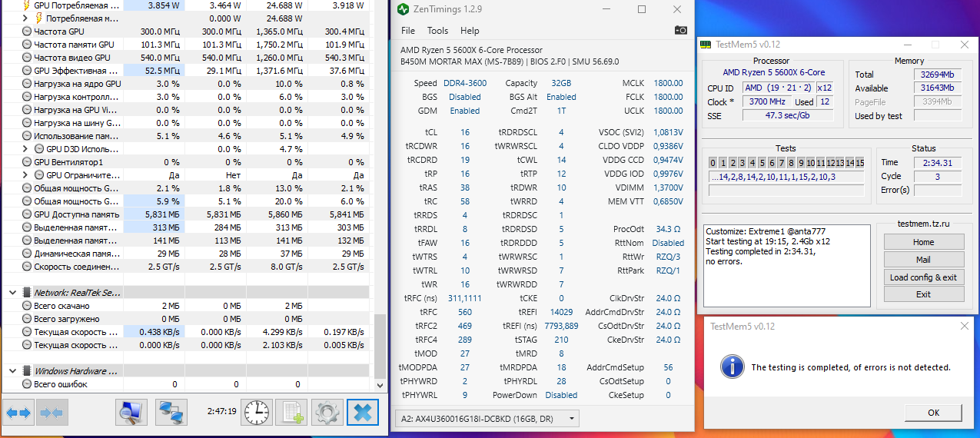This screenshot has height=438, width=980.
Task: Open the Help menu in ZenTimings
Action: [x=470, y=31]
